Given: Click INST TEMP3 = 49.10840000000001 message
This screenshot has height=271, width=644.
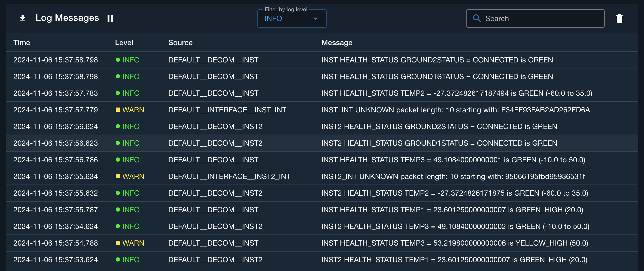Looking at the screenshot, I should click(453, 160).
